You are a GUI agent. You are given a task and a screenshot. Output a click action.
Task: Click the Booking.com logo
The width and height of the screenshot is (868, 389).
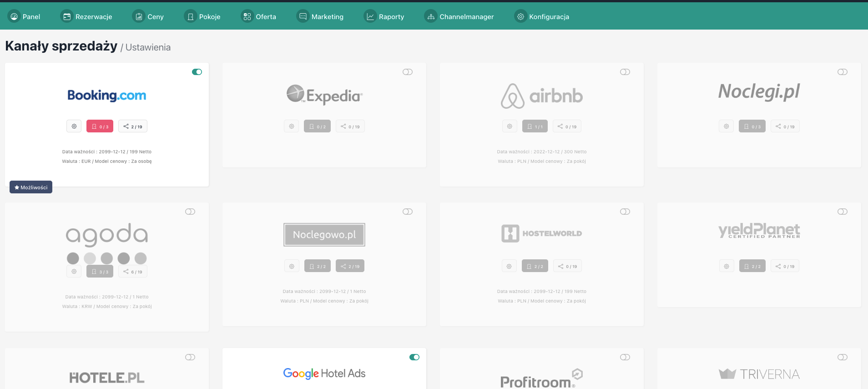(107, 96)
